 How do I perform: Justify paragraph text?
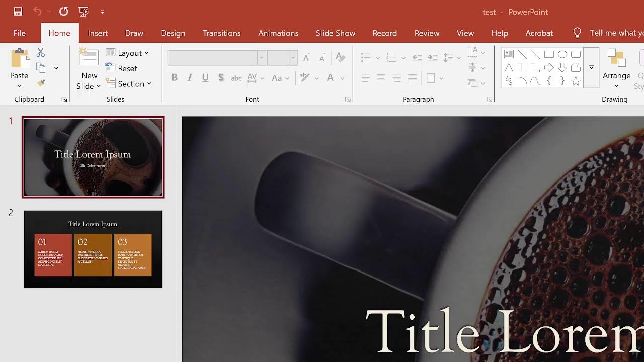(x=413, y=78)
